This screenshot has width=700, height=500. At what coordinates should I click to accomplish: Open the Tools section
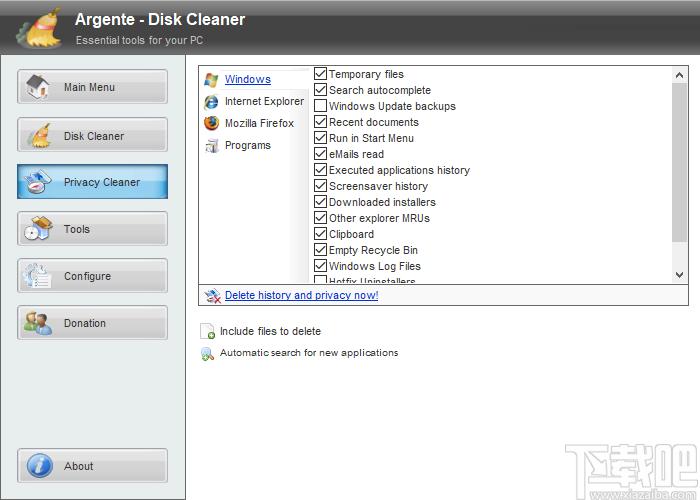[92, 229]
